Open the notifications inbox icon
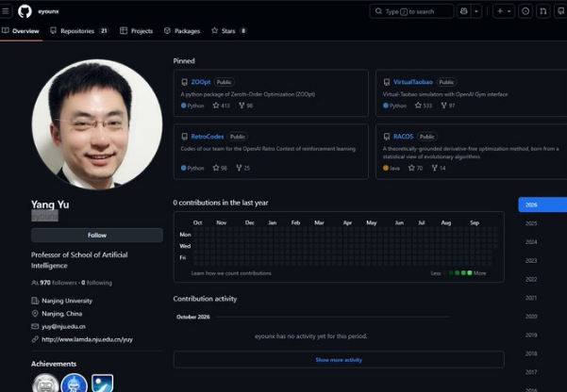The image size is (567, 392). pos(560,11)
